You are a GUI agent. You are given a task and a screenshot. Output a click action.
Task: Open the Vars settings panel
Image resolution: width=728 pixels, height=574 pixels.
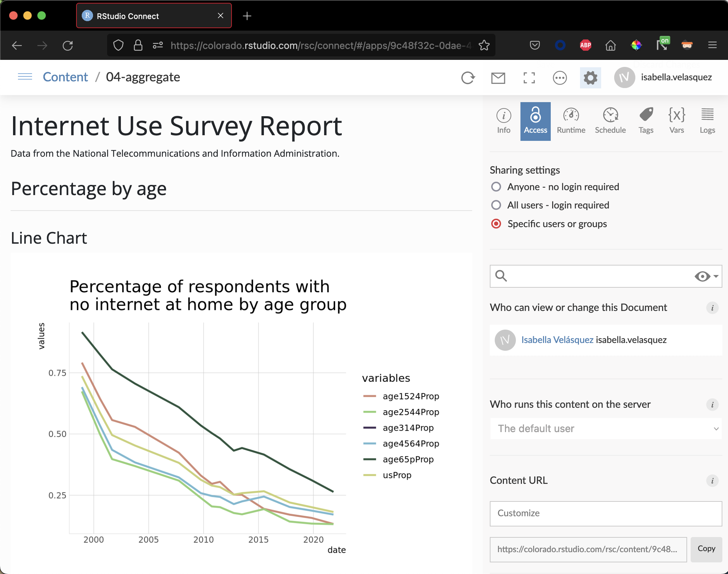(676, 120)
